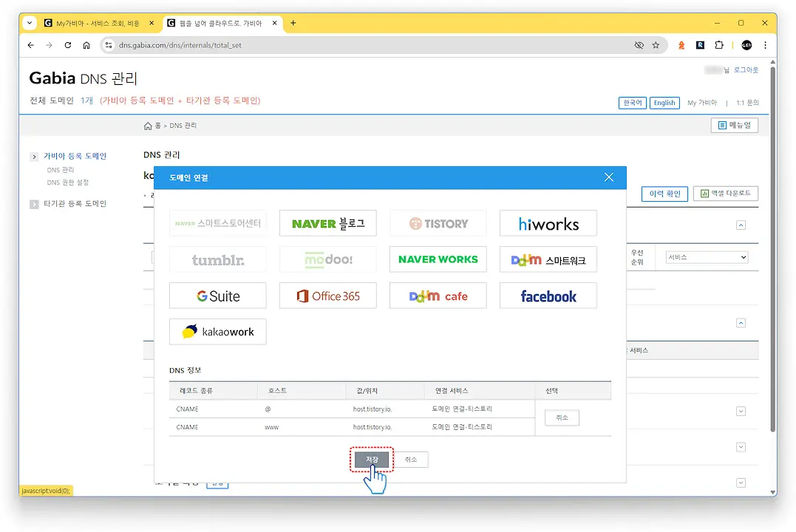The image size is (796, 532).
Task: Click the home icon in breadcrumb
Action: point(148,126)
